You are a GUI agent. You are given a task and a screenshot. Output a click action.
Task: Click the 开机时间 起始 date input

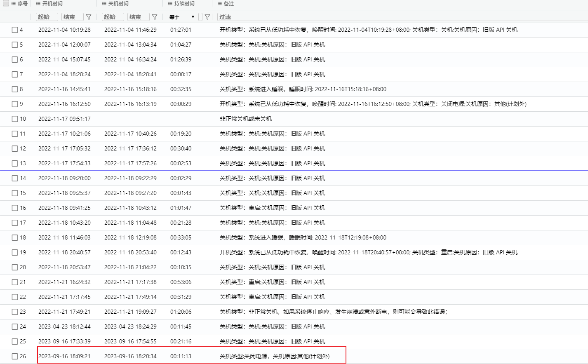[x=47, y=17]
